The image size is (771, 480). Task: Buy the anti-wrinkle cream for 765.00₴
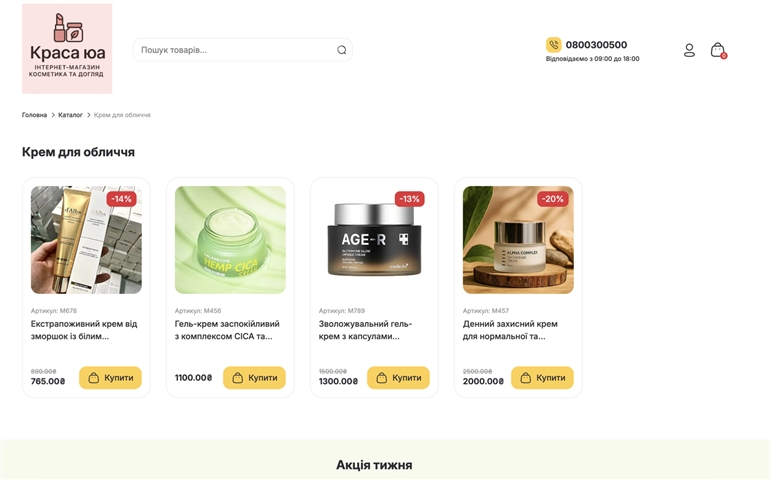pos(110,378)
